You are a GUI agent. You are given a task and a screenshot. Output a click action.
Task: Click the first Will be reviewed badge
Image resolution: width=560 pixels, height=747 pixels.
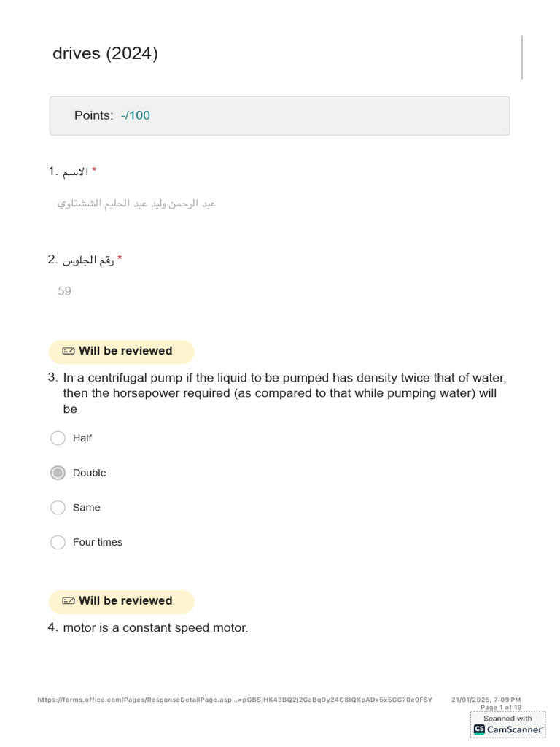[x=122, y=352]
